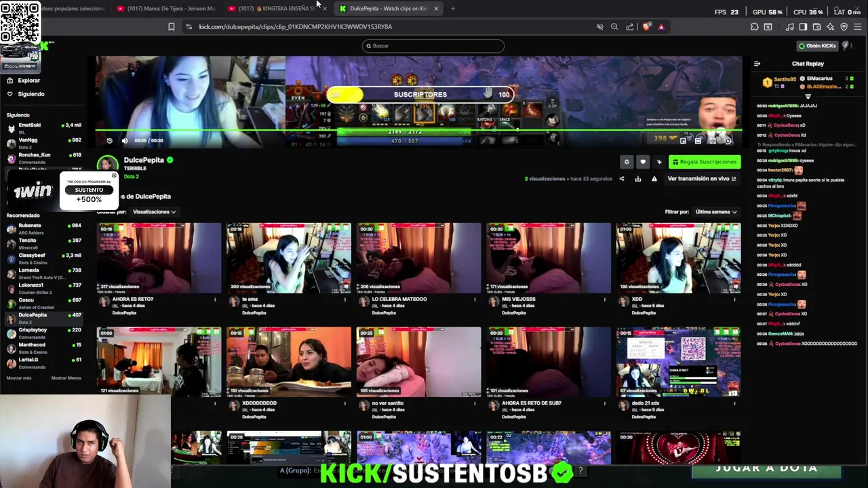
Task: Focus the Buscar search field
Action: 433,46
